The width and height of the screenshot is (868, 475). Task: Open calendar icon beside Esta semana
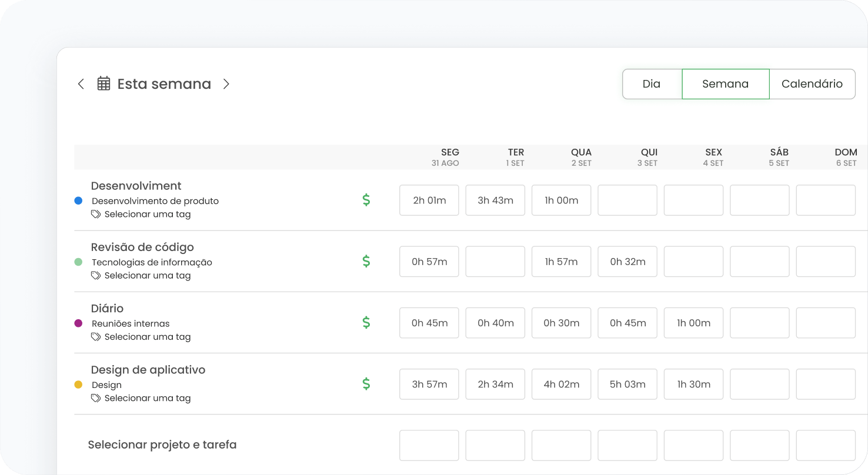(x=104, y=83)
